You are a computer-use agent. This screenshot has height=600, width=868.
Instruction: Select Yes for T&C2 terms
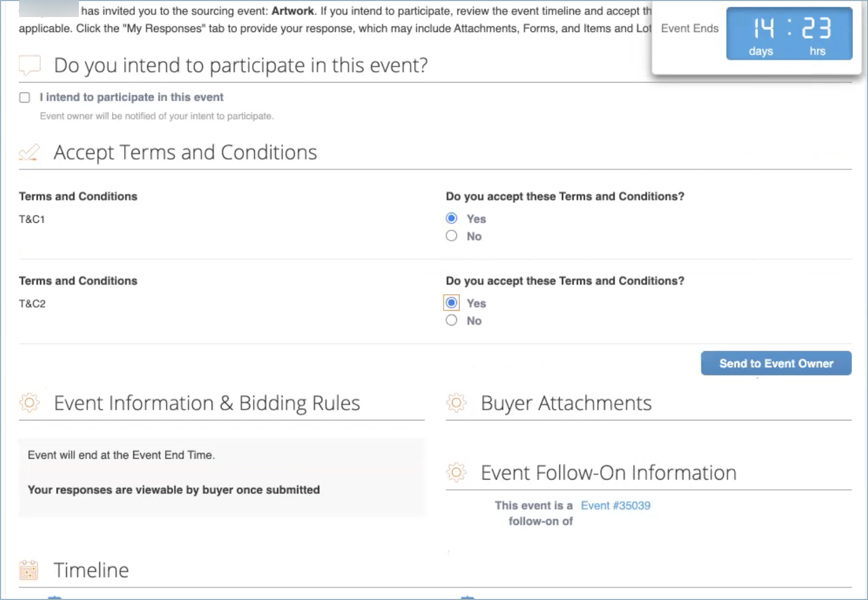[452, 303]
